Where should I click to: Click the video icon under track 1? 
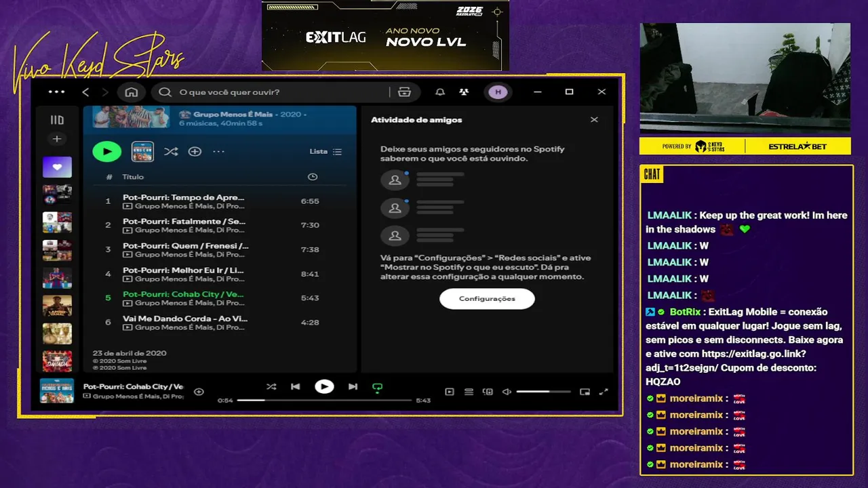127,206
